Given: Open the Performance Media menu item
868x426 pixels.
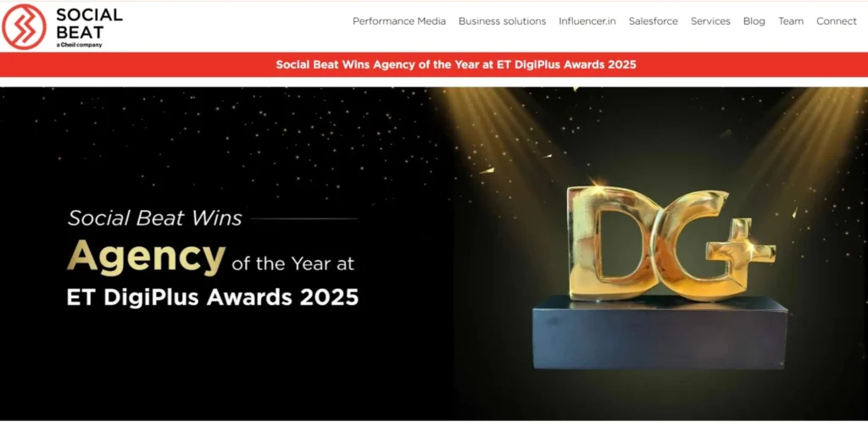Looking at the screenshot, I should click(x=398, y=21).
